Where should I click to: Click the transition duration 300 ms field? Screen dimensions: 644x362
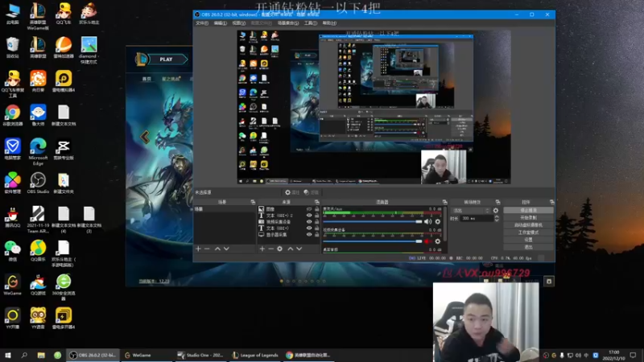tap(476, 219)
